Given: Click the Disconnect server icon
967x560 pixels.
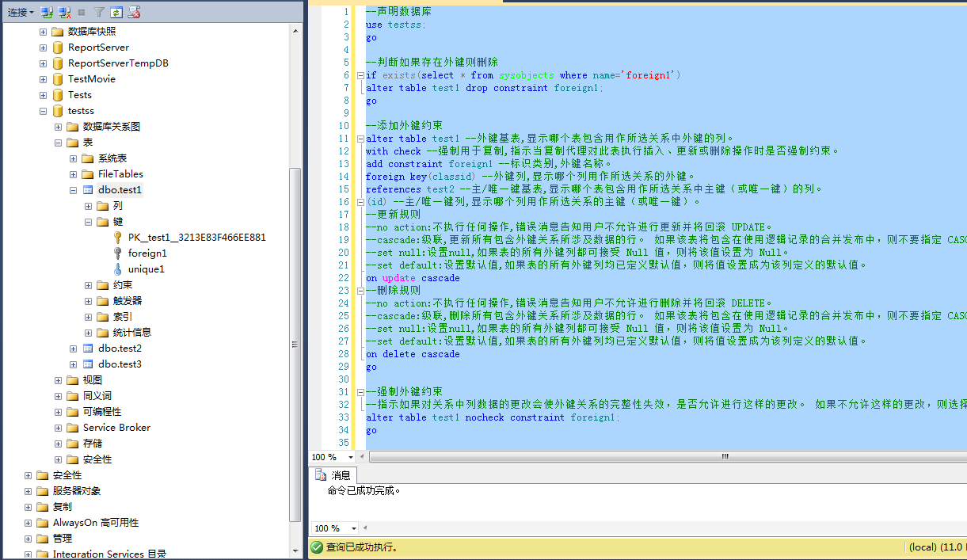Looking at the screenshot, I should pyautogui.click(x=64, y=12).
